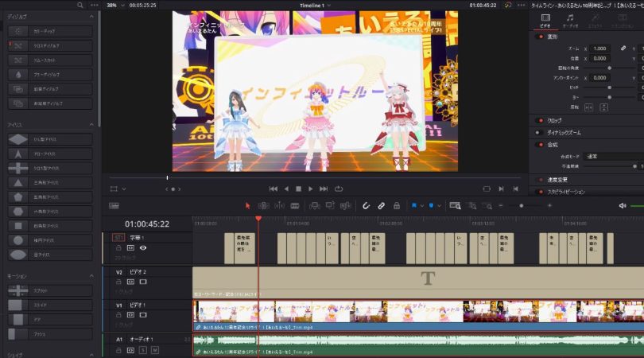Toggle timeline snapping magnet icon
The image size is (644, 358).
tap(366, 206)
